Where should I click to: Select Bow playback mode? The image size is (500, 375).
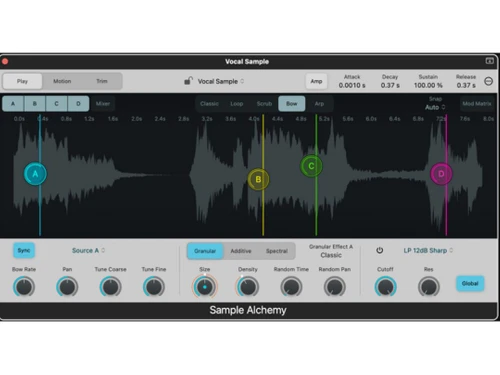(x=292, y=104)
